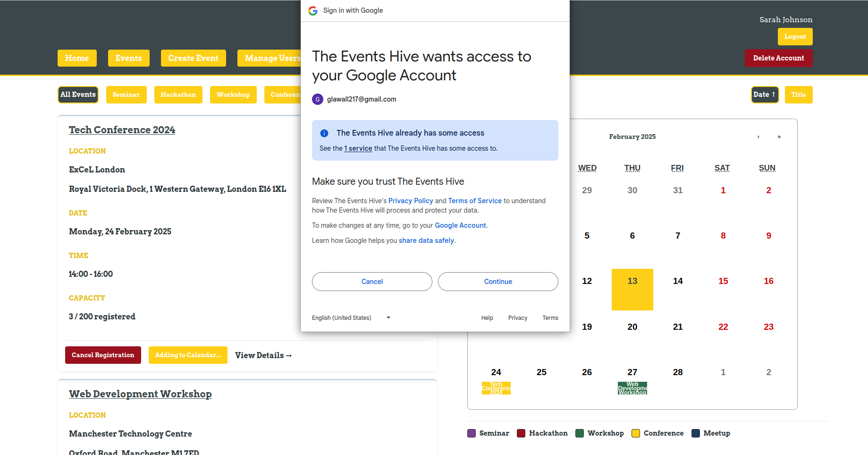
Task: Sort events by Date
Action: click(765, 94)
